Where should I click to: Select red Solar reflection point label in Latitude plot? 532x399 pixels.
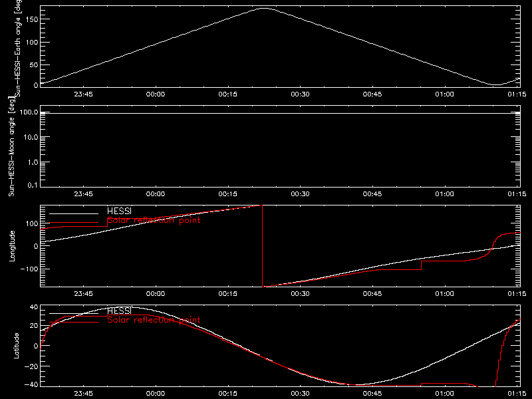tap(154, 320)
